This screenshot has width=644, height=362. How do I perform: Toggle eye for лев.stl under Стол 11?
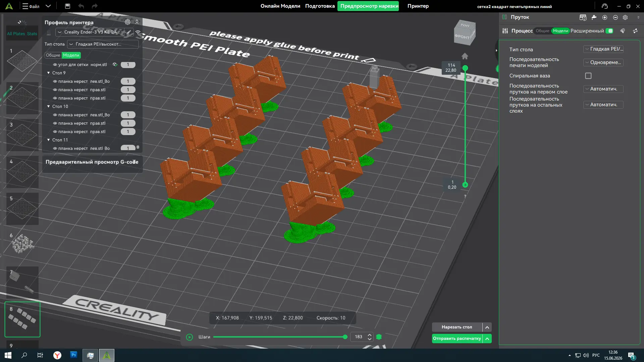tap(55, 148)
